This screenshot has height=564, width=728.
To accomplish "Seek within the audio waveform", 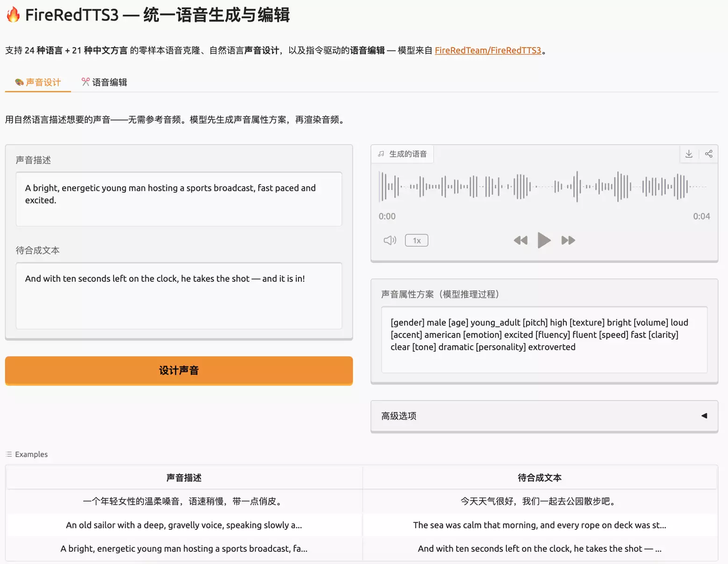I will click(x=544, y=186).
